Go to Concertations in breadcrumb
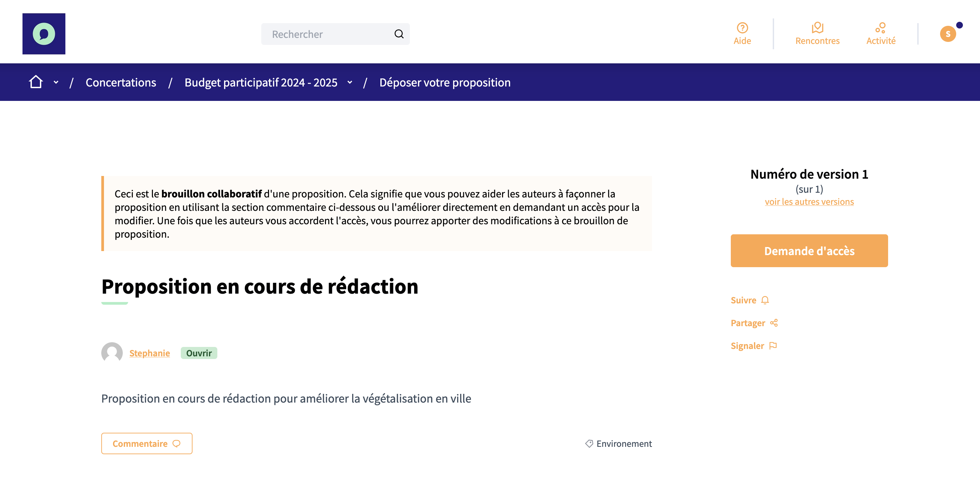Image resolution: width=980 pixels, height=478 pixels. coord(121,82)
